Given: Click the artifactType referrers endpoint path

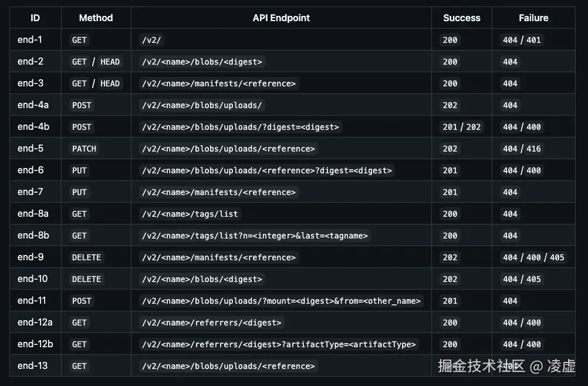Looking at the screenshot, I should (279, 344).
